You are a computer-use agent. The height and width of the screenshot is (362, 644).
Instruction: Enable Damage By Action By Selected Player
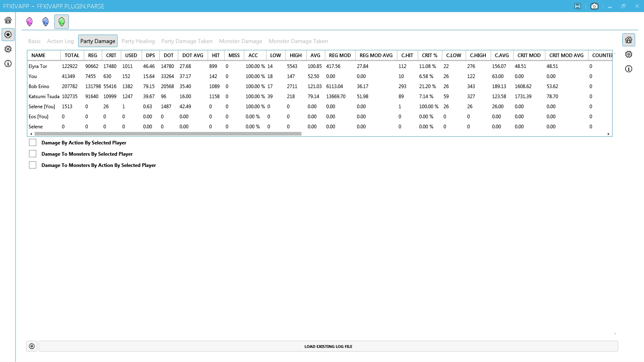point(33,143)
